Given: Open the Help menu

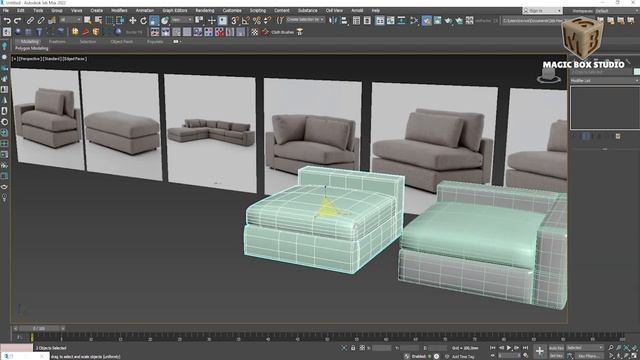Looking at the screenshot, I should point(376,10).
